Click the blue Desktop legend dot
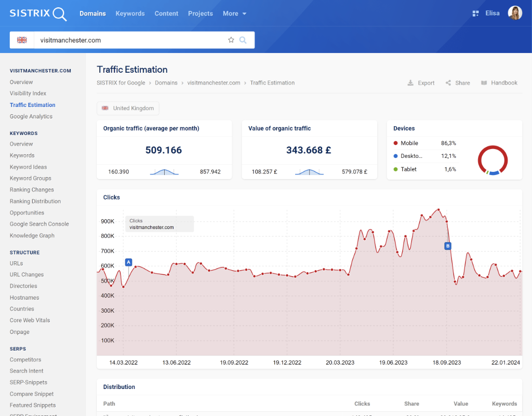 coord(395,156)
